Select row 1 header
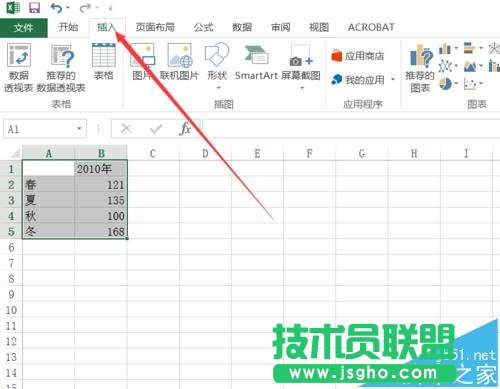The width and height of the screenshot is (500, 389). tap(11, 169)
